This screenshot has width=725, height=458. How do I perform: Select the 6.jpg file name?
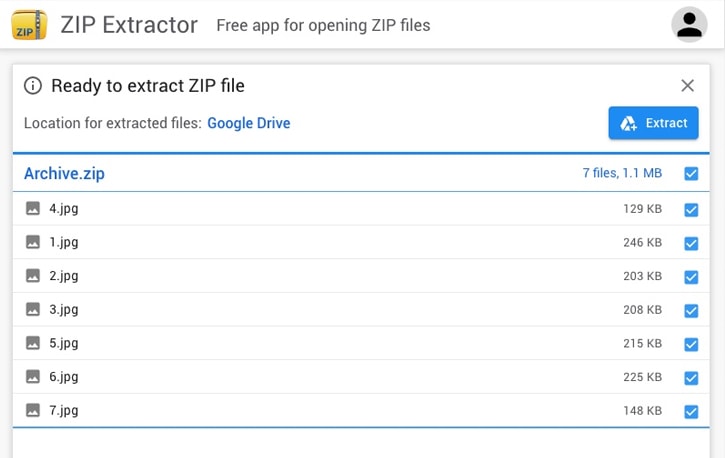64,377
